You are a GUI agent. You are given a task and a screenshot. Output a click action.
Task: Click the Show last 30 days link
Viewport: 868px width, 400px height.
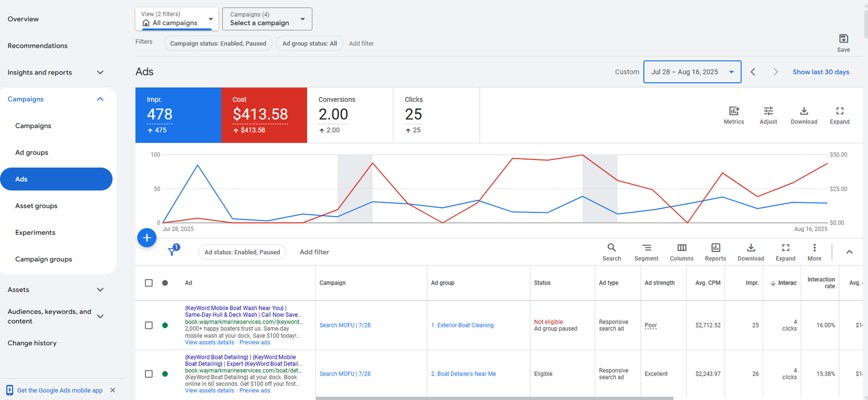coord(820,72)
